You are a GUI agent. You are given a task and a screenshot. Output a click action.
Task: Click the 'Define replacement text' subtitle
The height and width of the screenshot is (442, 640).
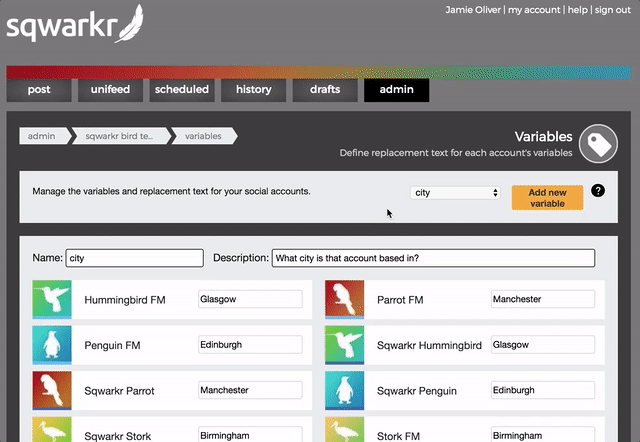click(x=456, y=153)
